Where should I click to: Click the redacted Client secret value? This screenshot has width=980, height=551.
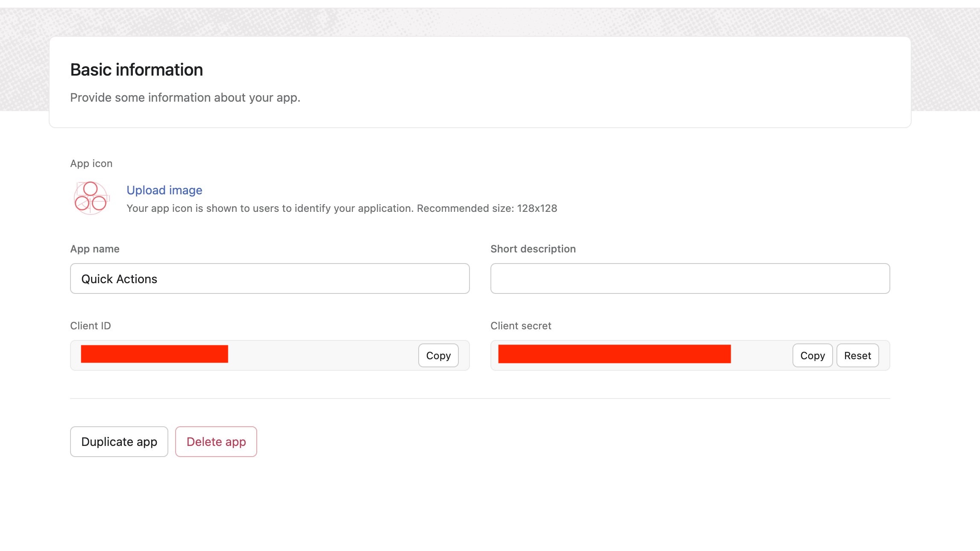(x=614, y=354)
